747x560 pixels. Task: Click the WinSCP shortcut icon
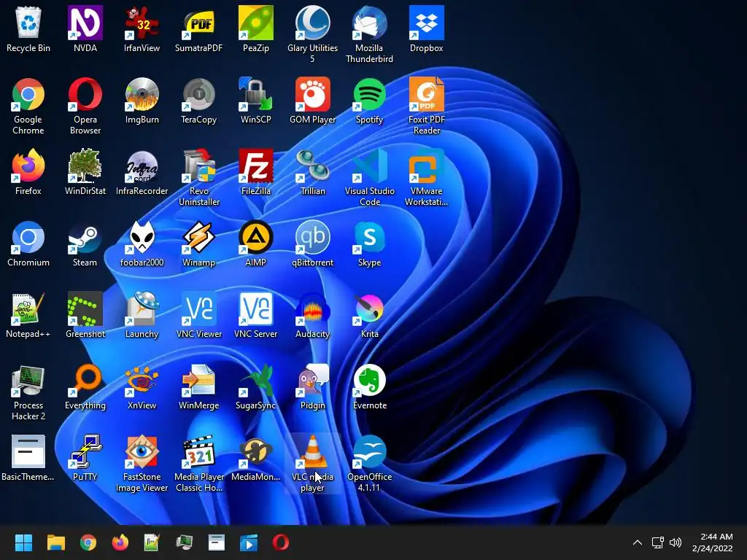tap(256, 94)
